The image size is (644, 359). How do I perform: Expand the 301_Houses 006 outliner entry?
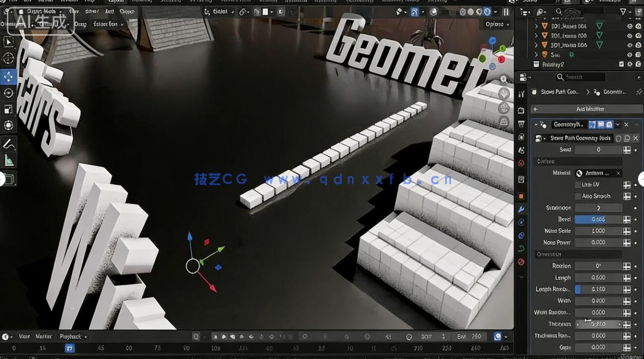tap(536, 26)
